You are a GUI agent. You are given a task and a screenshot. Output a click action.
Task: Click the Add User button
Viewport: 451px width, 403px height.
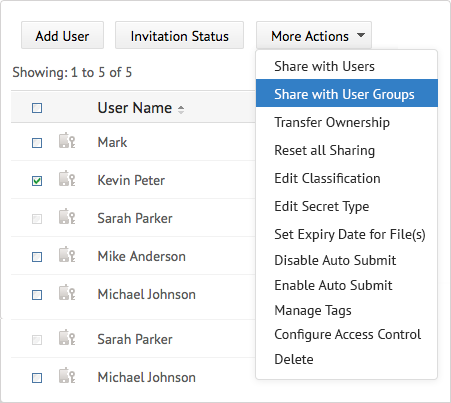pyautogui.click(x=62, y=35)
